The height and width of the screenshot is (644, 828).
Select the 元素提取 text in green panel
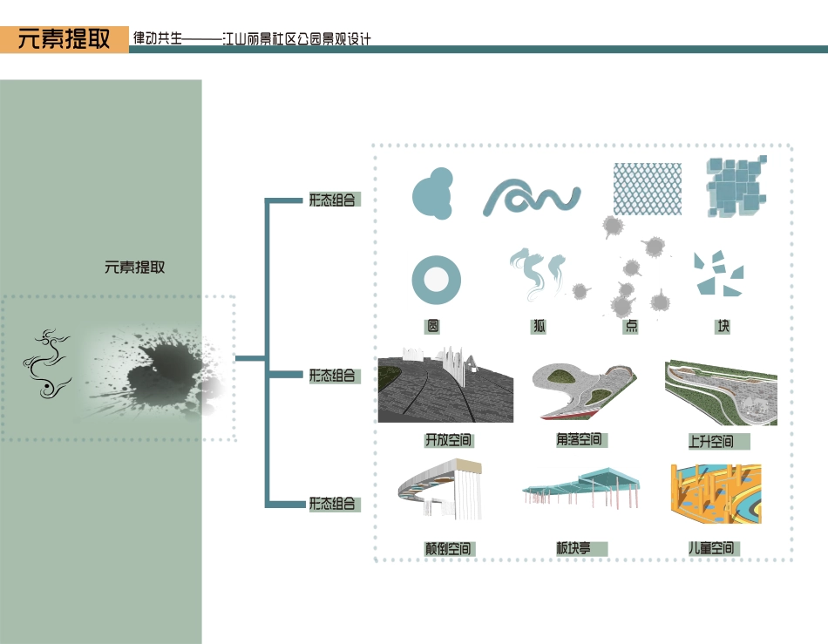pos(134,268)
